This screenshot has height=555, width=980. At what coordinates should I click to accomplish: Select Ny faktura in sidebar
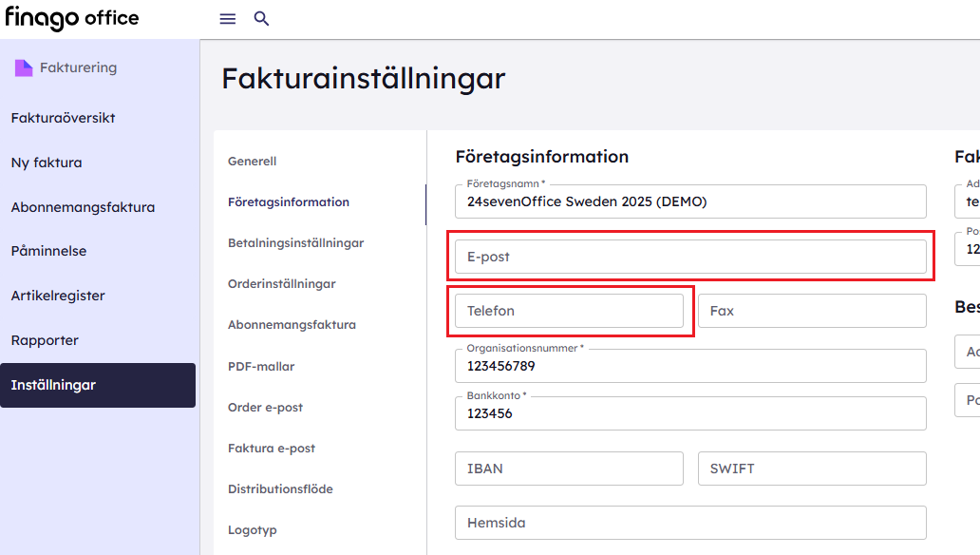click(47, 163)
